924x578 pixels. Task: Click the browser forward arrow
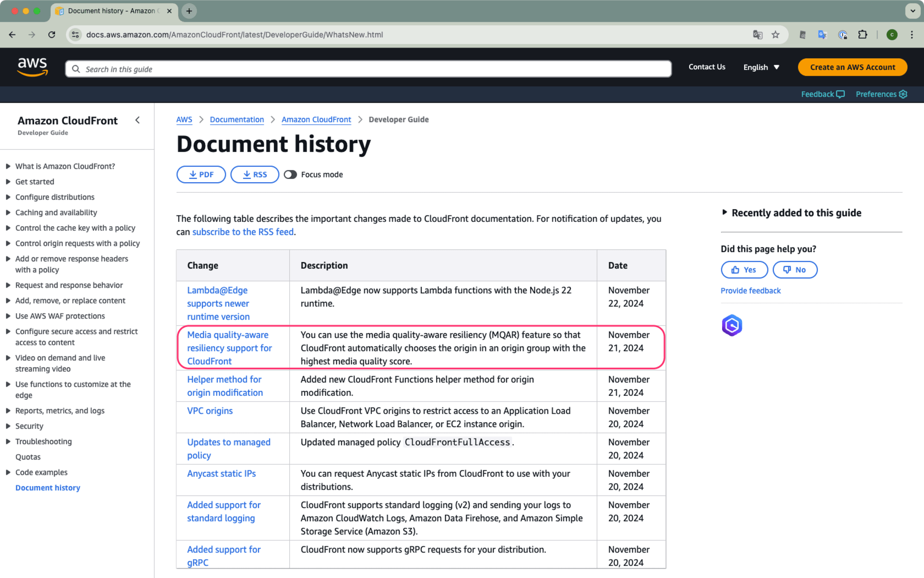[x=32, y=35]
